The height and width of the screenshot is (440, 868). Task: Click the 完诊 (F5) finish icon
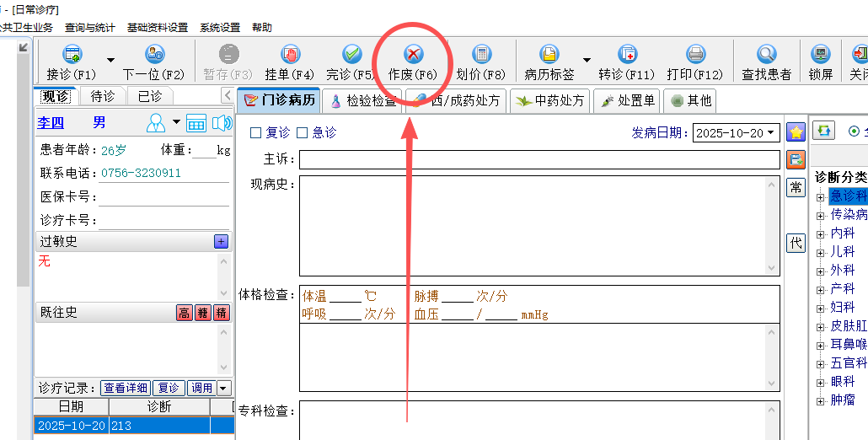(x=351, y=55)
